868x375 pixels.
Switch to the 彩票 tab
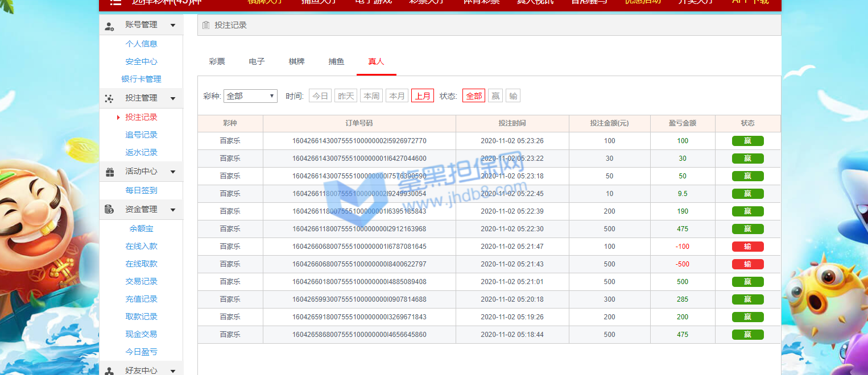coord(217,61)
